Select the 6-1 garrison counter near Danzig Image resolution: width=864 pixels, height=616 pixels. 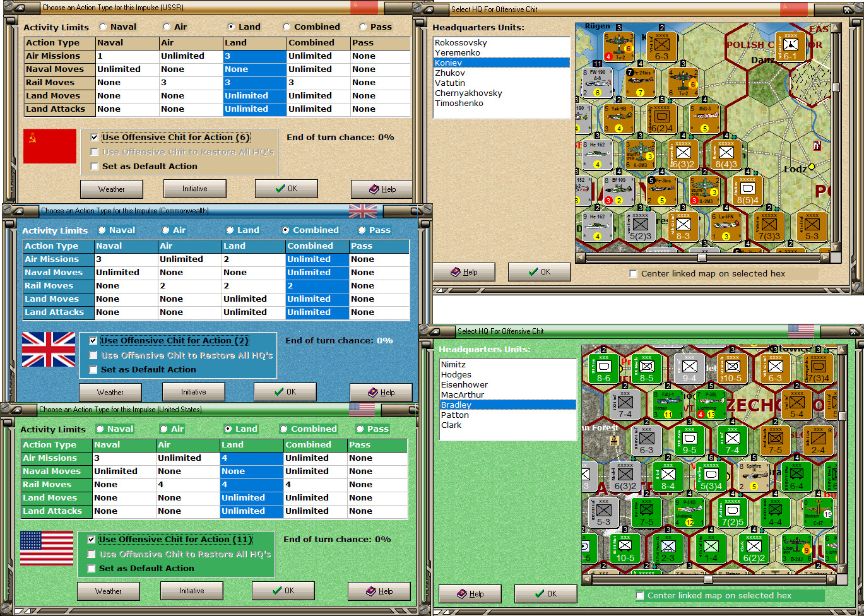pyautogui.click(x=791, y=46)
